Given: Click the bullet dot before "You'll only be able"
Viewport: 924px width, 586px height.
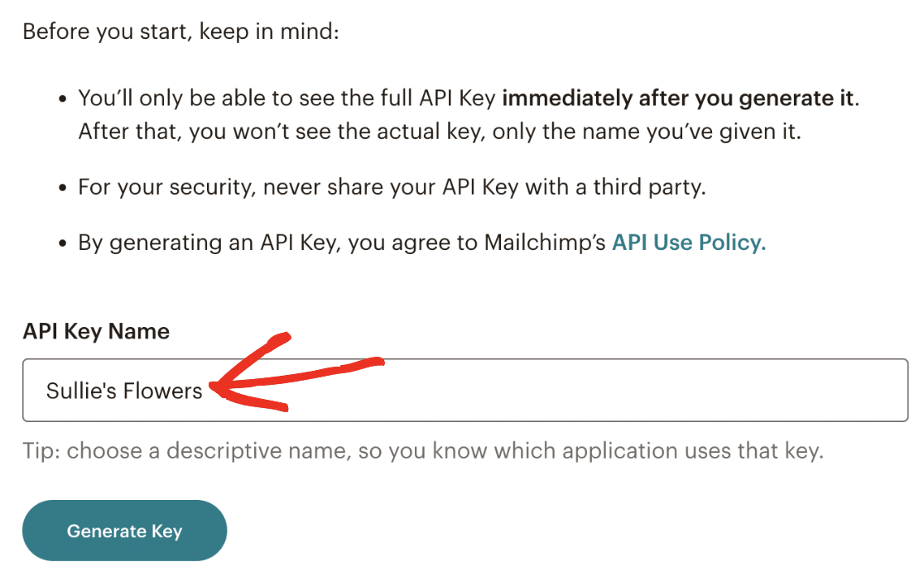Looking at the screenshot, I should tap(63, 100).
